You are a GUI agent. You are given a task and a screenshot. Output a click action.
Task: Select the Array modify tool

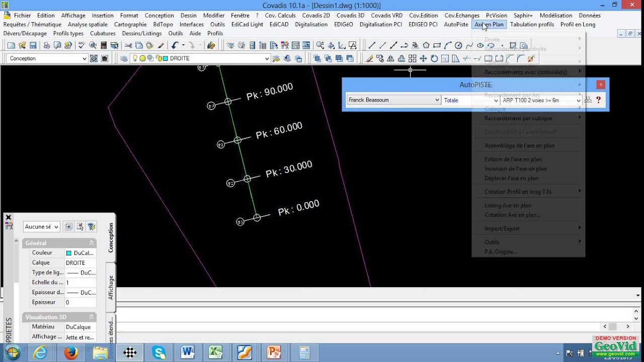(413, 58)
